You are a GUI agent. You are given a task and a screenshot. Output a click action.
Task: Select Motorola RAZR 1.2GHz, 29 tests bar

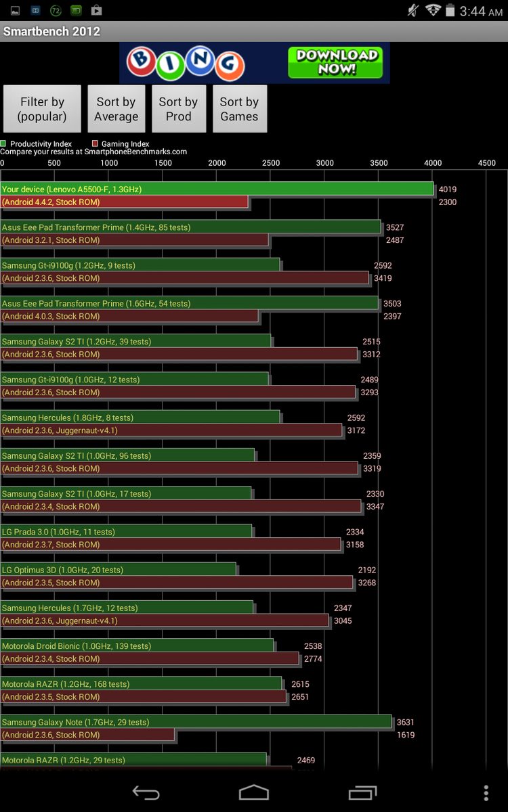pos(133,759)
